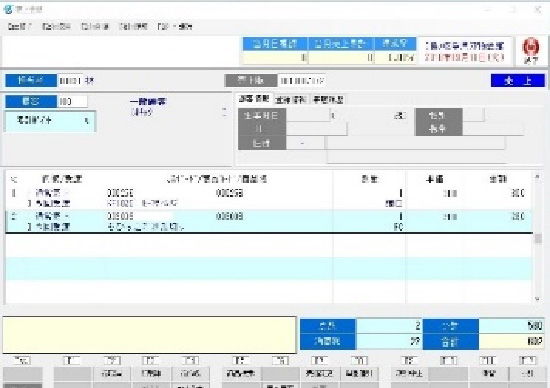Viewport: 550px width, 388px height.
Task: Click the app logo in title bar
Action: 7,9
